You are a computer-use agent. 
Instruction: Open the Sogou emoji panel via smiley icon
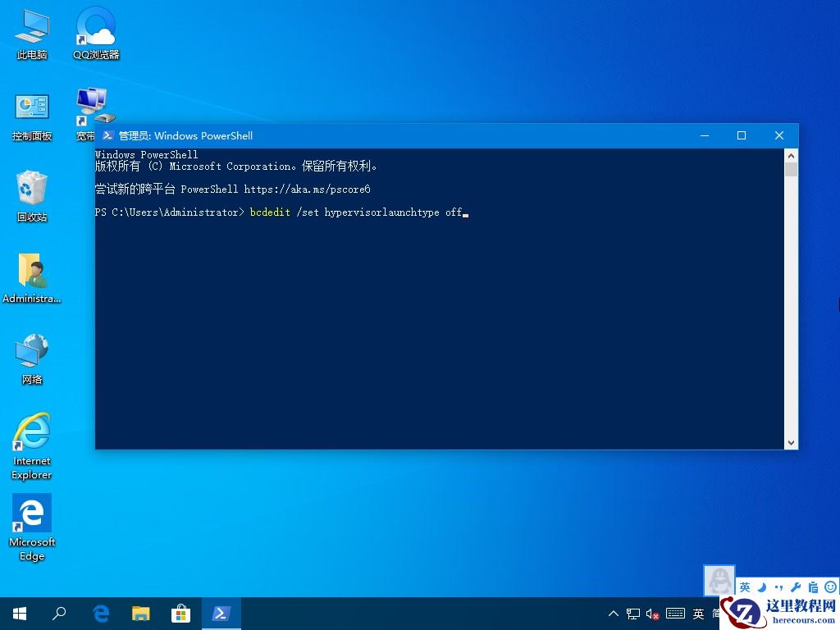[830, 586]
